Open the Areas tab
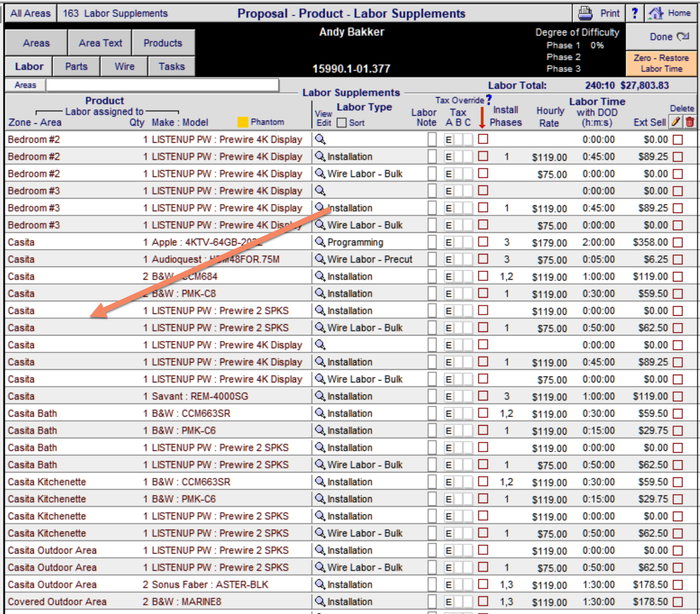Screen dimensions: 700x614 (x=36, y=43)
